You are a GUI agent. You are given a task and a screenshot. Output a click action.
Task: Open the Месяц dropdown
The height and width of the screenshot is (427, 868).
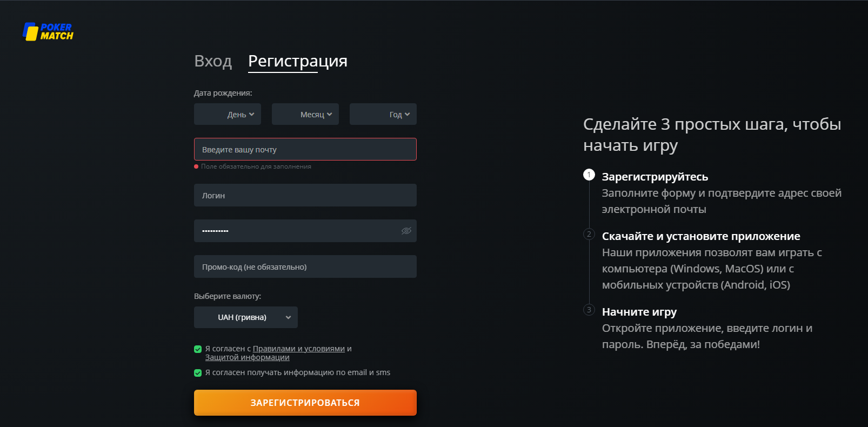click(305, 114)
